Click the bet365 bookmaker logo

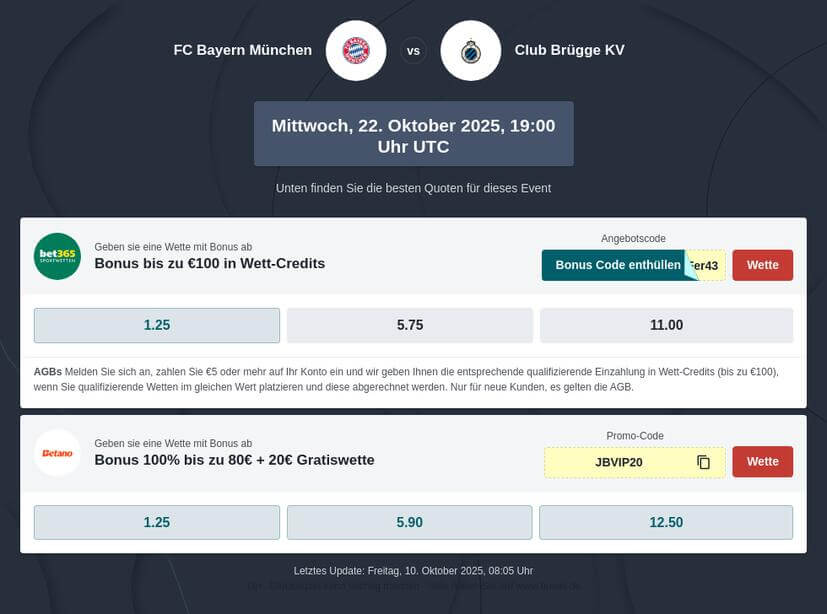click(57, 256)
